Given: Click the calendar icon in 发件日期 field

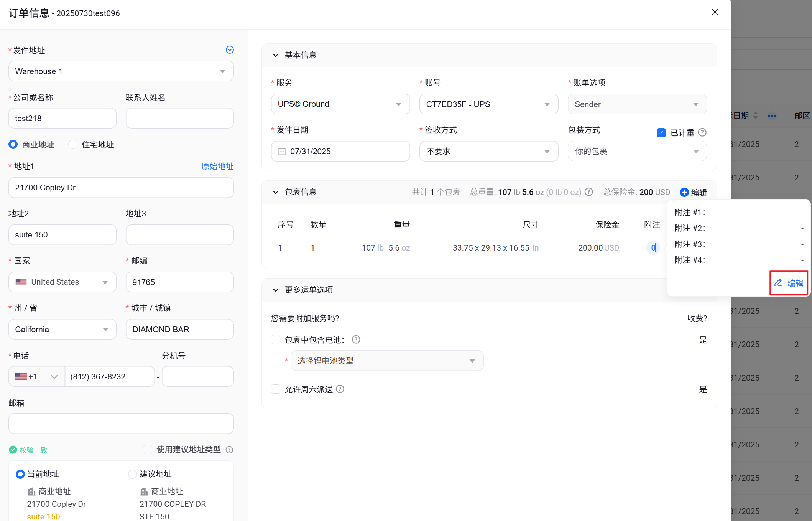Looking at the screenshot, I should pos(282,151).
